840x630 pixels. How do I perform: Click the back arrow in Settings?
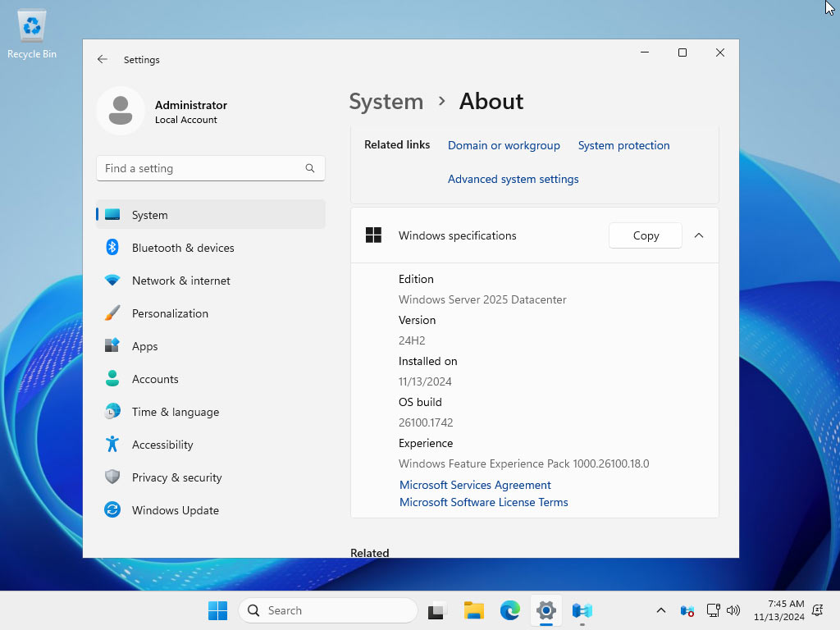(103, 59)
